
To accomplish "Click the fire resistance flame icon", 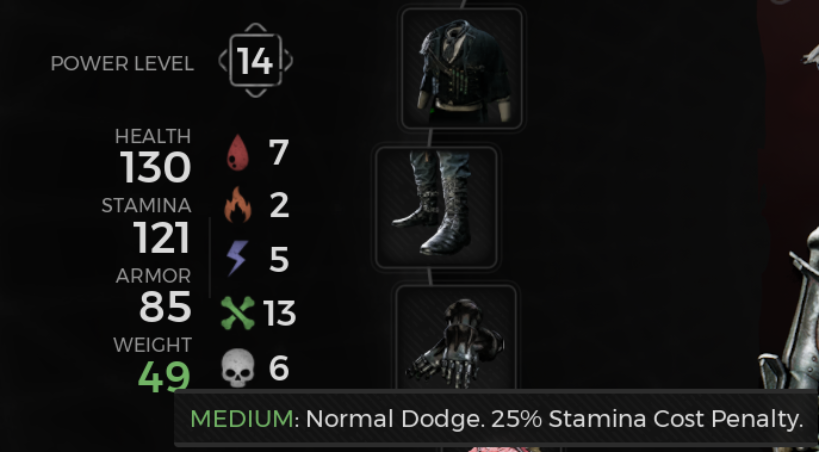I will click(238, 205).
